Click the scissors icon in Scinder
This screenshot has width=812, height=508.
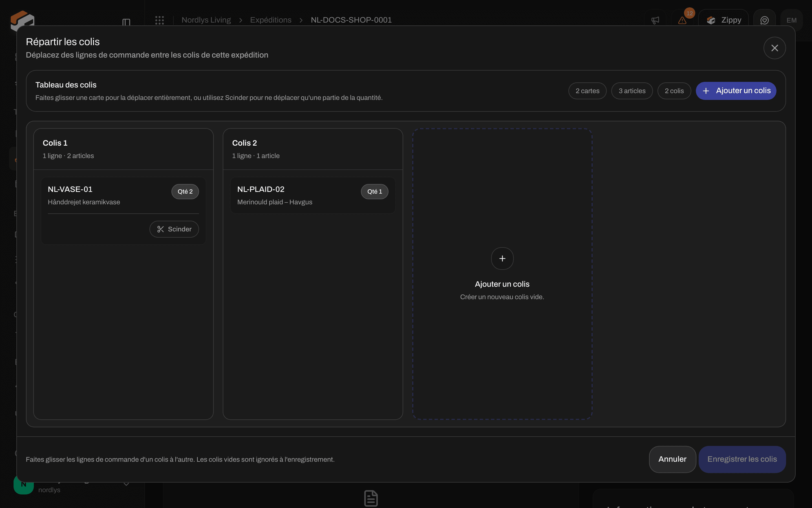(x=160, y=229)
